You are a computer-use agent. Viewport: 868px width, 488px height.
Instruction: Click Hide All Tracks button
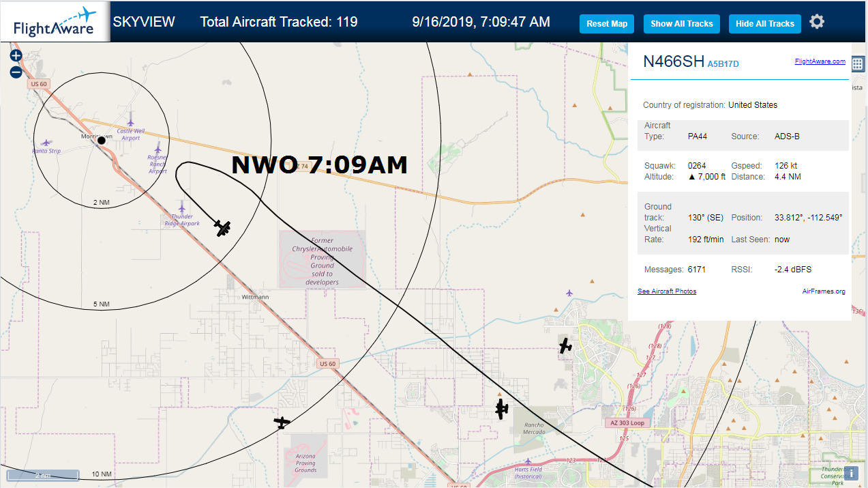[765, 24]
